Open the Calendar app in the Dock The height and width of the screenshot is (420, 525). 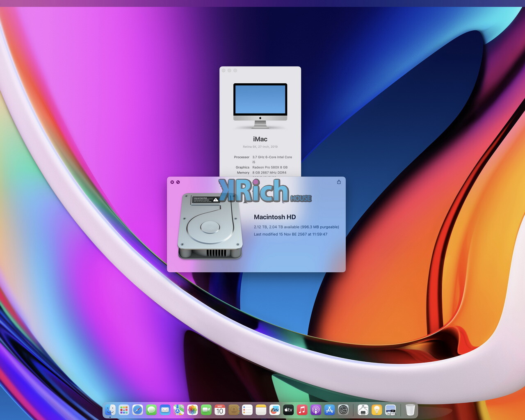[x=220, y=409]
